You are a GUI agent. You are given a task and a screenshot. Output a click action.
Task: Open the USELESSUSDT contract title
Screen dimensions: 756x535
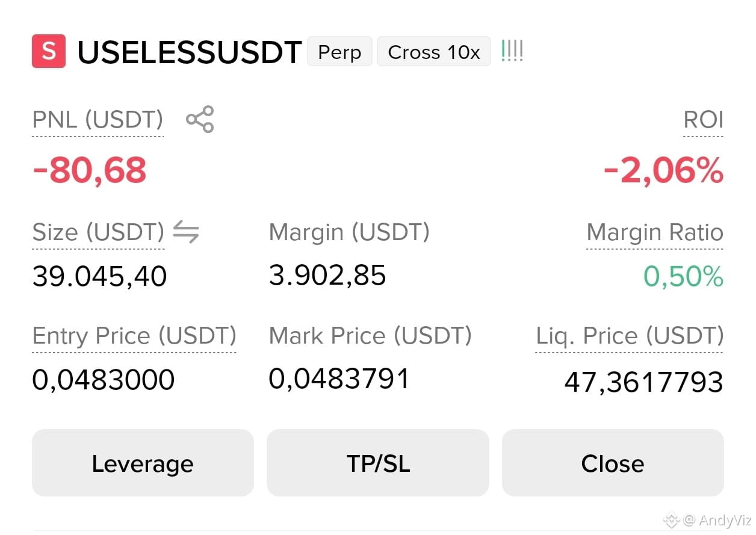pos(189,52)
